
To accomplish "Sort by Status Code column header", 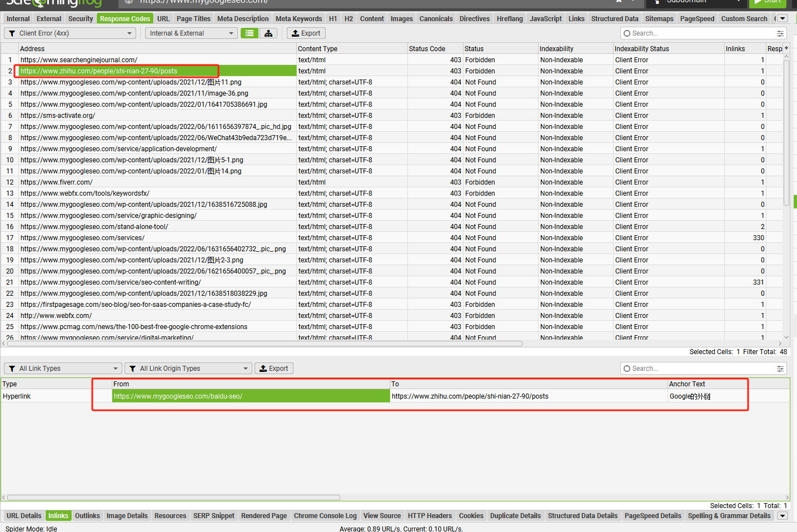I will tap(435, 48).
